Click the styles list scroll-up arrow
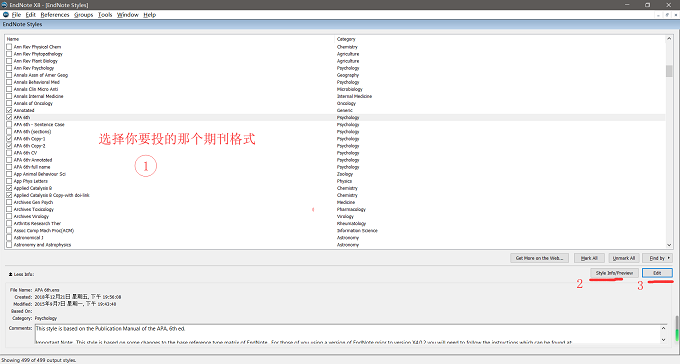 click(669, 39)
